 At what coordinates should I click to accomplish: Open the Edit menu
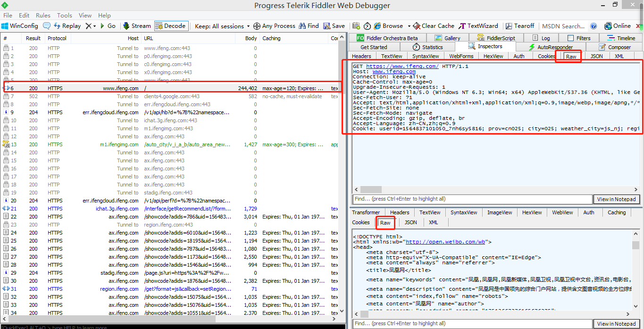[x=24, y=15]
